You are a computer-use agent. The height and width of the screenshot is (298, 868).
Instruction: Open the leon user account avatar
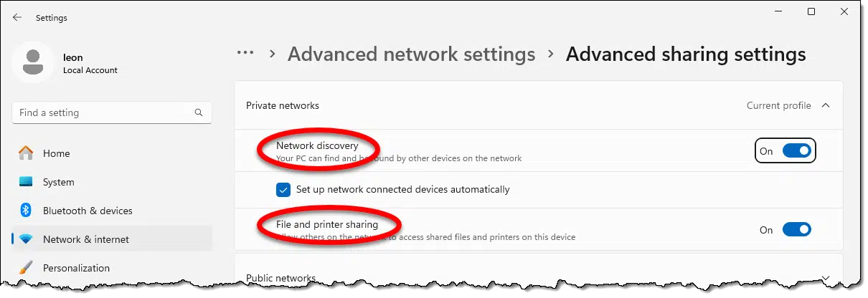pyautogui.click(x=32, y=63)
